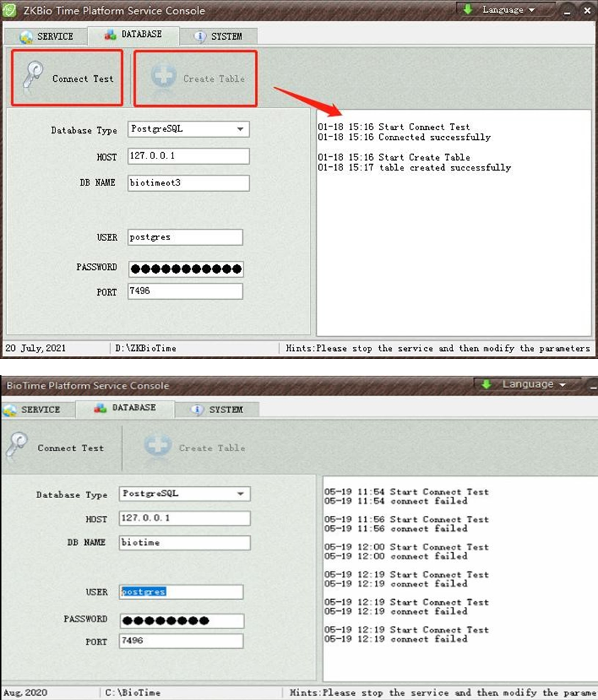Viewport: 598px width, 700px height.
Task: Click the PASSWORD field in lower BioTime window
Action: click(181, 620)
